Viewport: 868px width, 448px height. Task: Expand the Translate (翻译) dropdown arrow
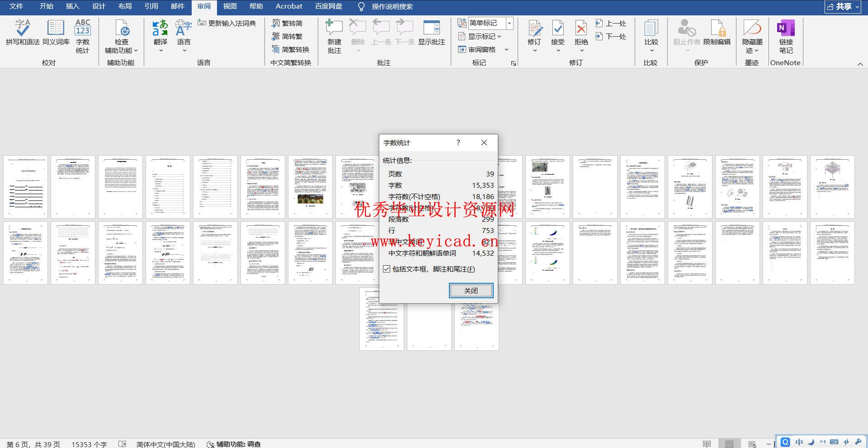[x=160, y=51]
